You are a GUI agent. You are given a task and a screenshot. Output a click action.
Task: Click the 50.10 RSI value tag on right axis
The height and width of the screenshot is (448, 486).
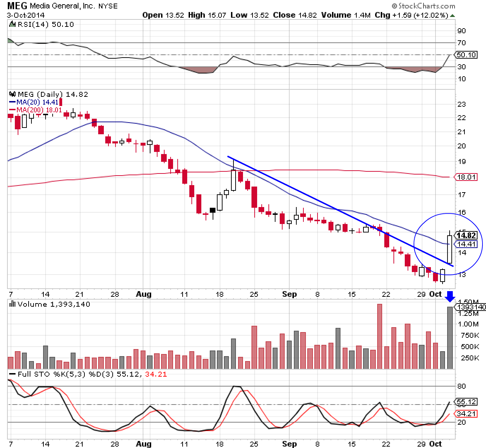coord(466,55)
